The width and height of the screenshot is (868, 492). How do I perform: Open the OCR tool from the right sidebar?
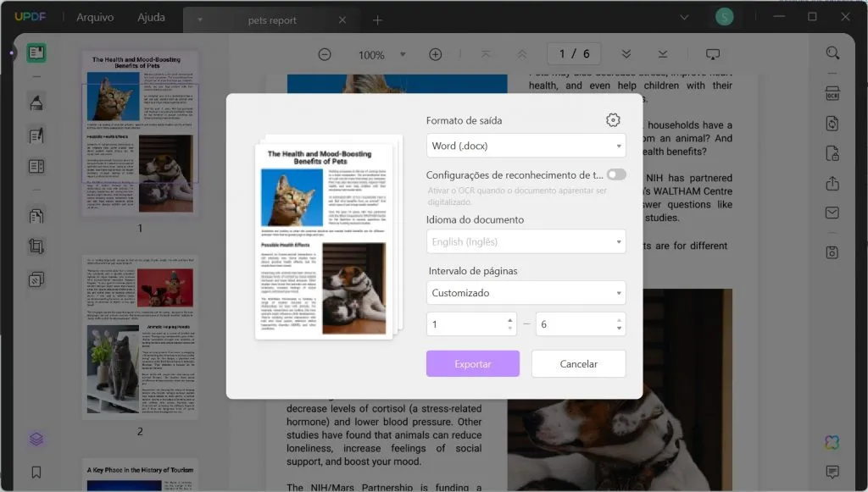coord(832,95)
